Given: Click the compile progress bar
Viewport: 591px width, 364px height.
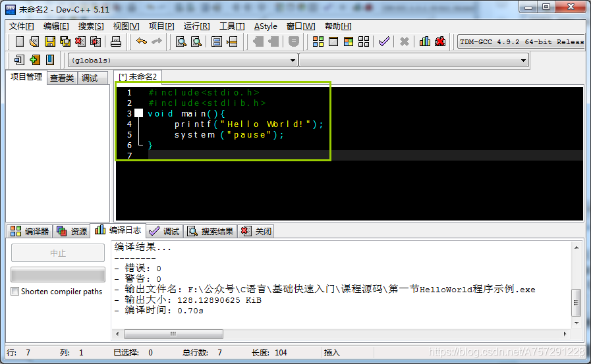Looking at the screenshot, I should click(58, 274).
